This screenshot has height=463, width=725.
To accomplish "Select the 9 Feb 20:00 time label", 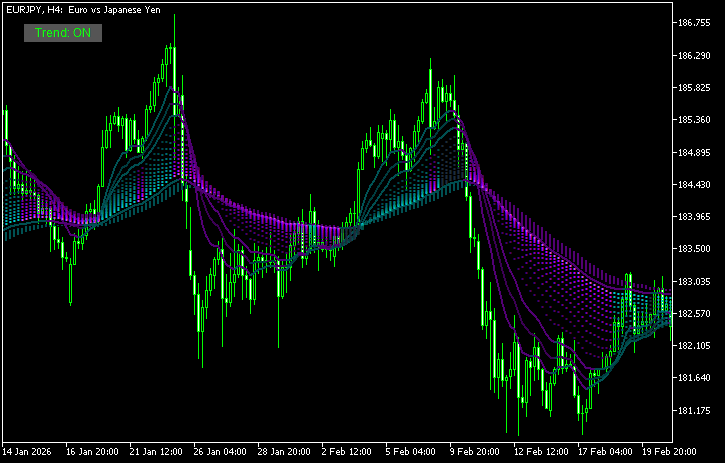I will [474, 451].
